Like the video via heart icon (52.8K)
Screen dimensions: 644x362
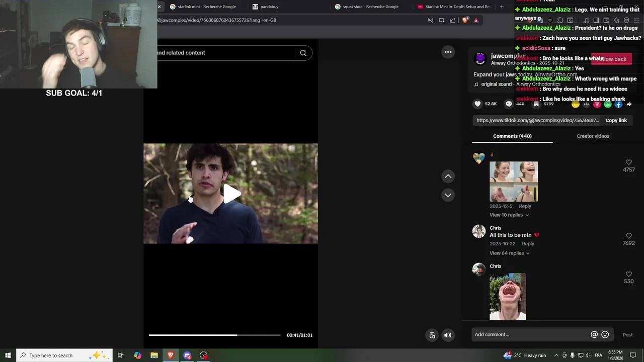click(x=477, y=104)
